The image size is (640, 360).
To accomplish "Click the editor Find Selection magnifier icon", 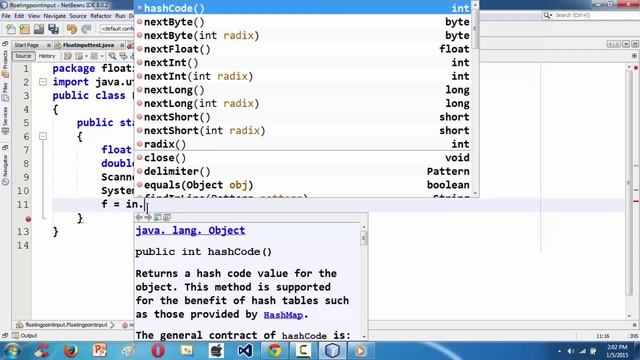I will click(x=112, y=56).
